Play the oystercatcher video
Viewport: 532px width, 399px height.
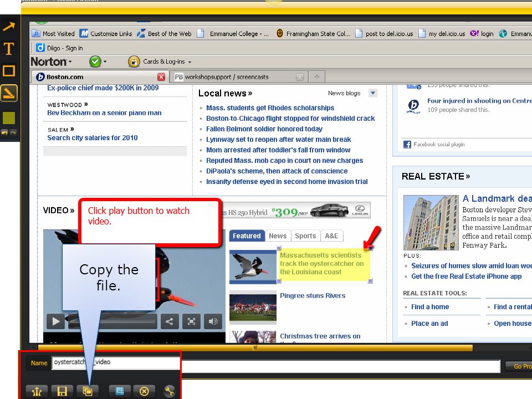click(55, 321)
